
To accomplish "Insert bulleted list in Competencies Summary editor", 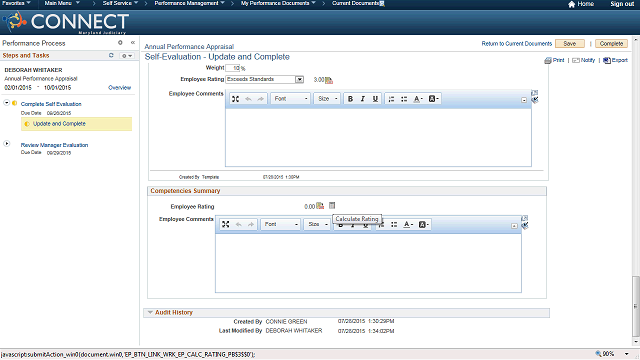I will pos(394,224).
